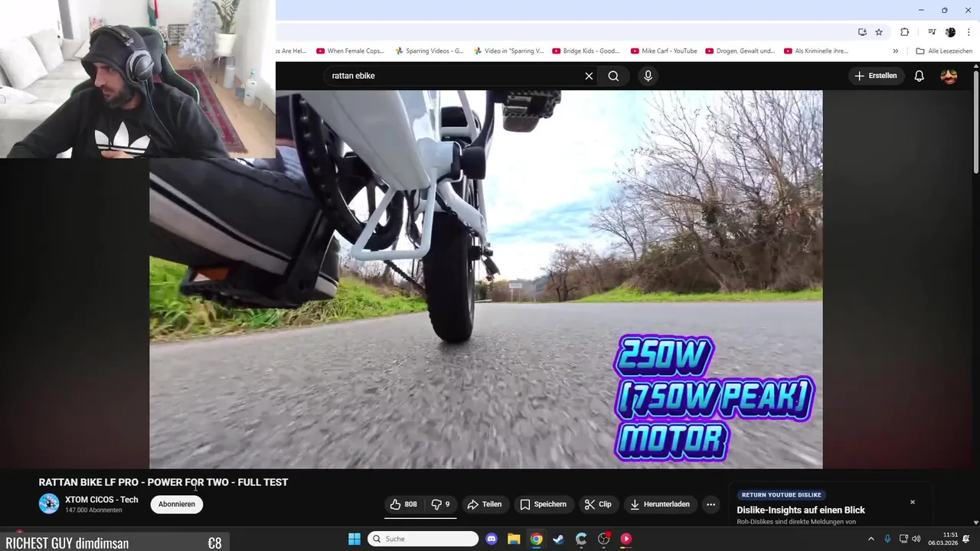Close the Return YouTube Dislike banner

[x=913, y=502]
